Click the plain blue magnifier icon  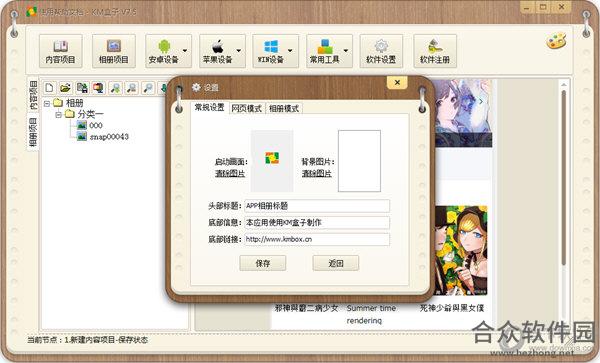pos(148,88)
